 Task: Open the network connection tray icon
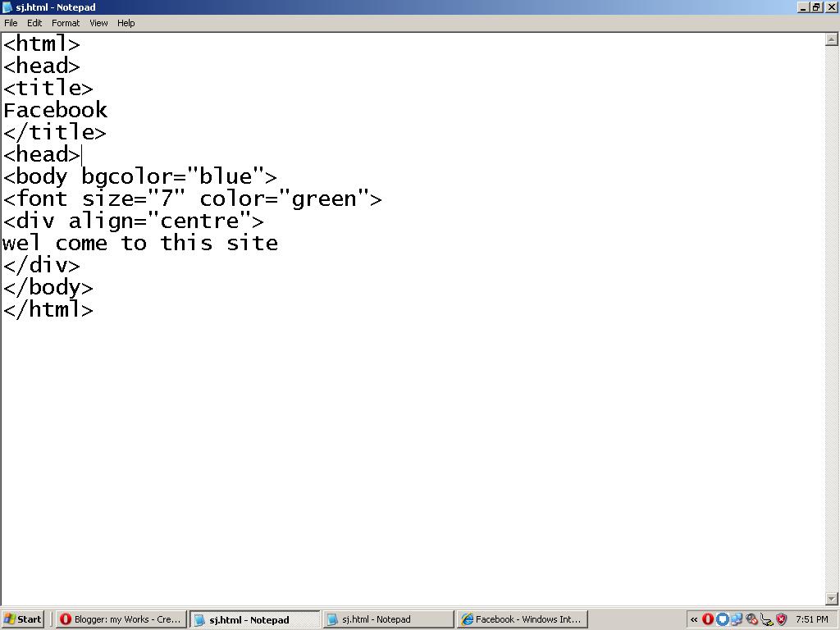[737, 619]
